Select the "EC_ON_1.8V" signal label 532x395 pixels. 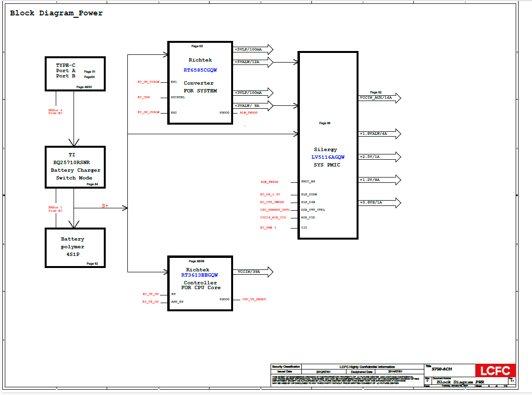coord(270,194)
